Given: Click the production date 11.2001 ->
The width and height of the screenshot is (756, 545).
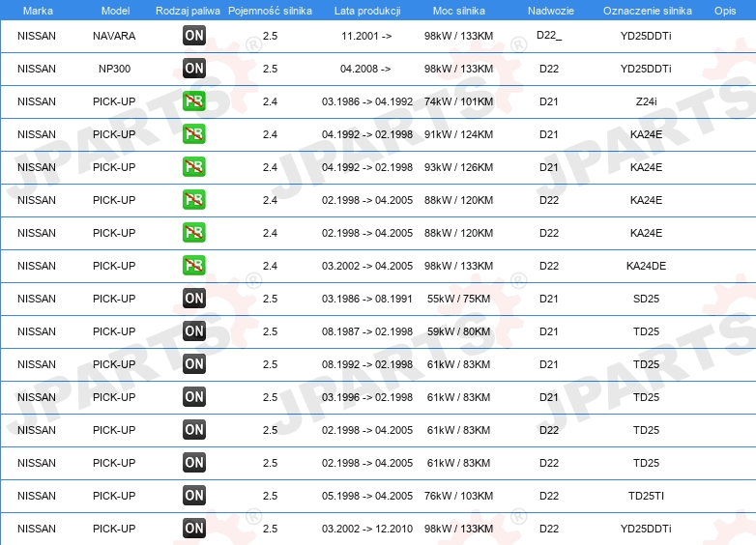Looking at the screenshot, I should 366,36.
